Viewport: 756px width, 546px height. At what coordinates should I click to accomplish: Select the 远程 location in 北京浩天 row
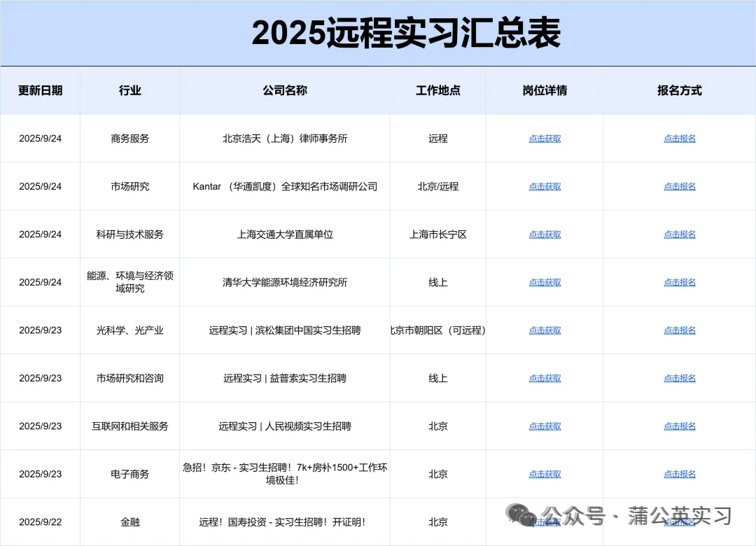tap(438, 139)
